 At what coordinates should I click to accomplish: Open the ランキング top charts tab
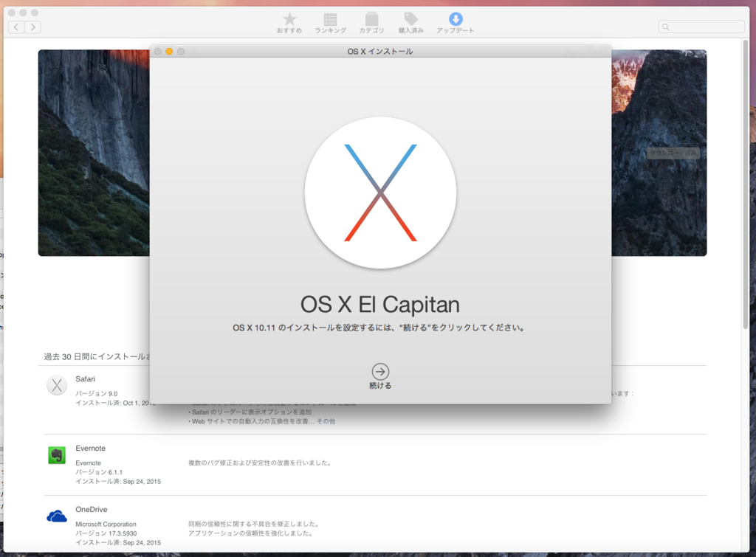(330, 23)
